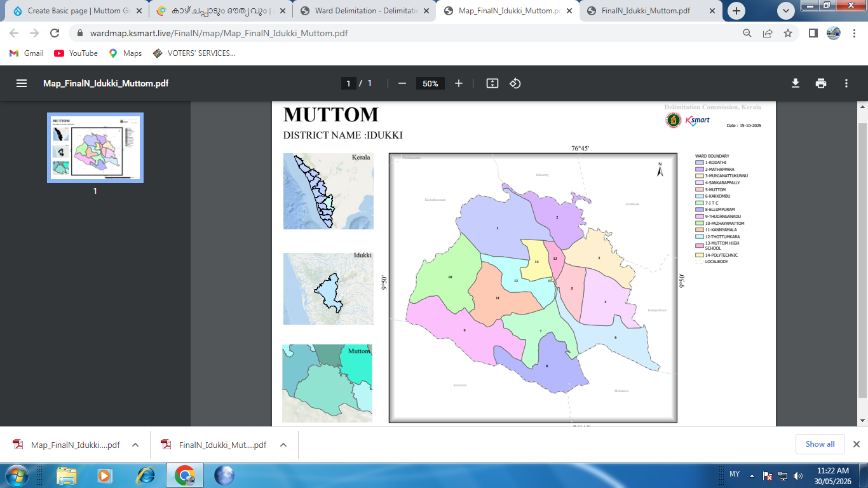Image resolution: width=868 pixels, height=488 pixels.
Task: Go forward in browser history
Action: 34,33
